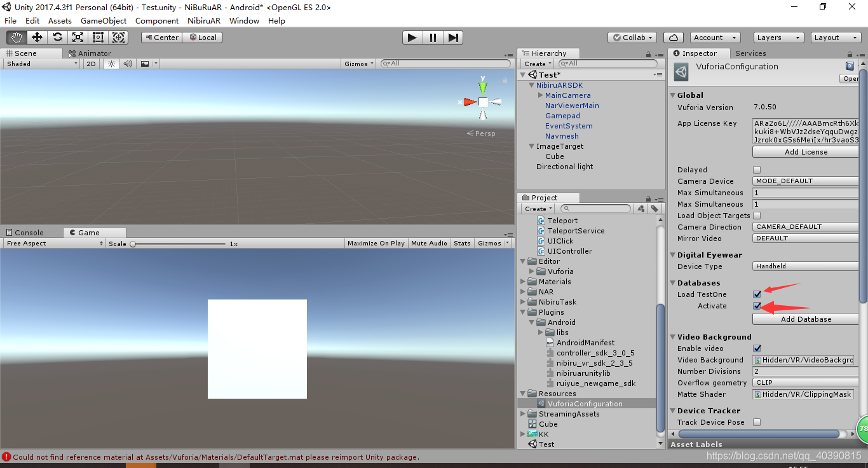Open the GameObject menu
The width and height of the screenshot is (868, 468).
[x=104, y=20]
